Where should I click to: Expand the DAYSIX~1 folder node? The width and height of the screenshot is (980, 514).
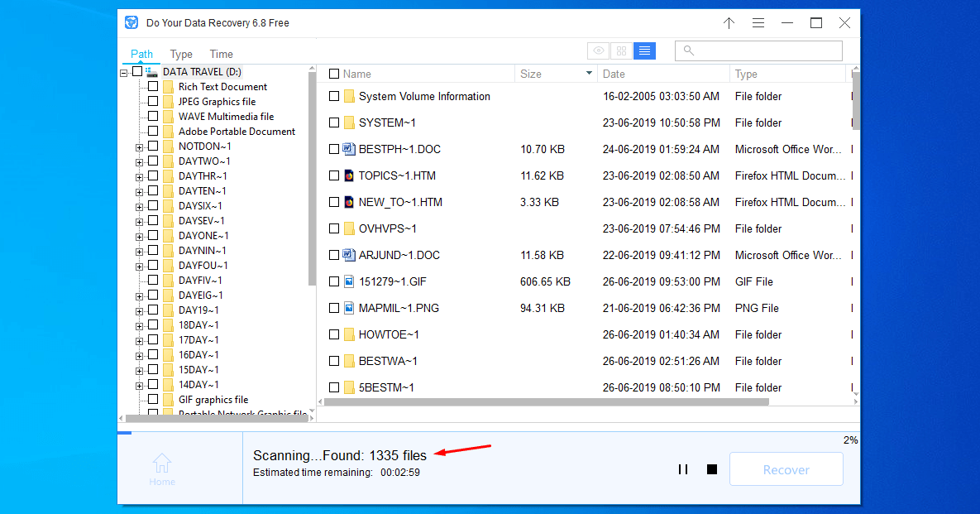(x=140, y=207)
